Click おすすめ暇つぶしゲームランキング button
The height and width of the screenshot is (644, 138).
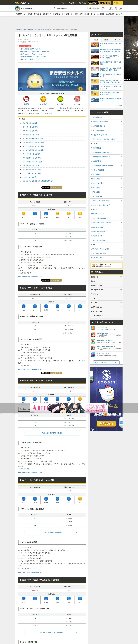(106, 362)
